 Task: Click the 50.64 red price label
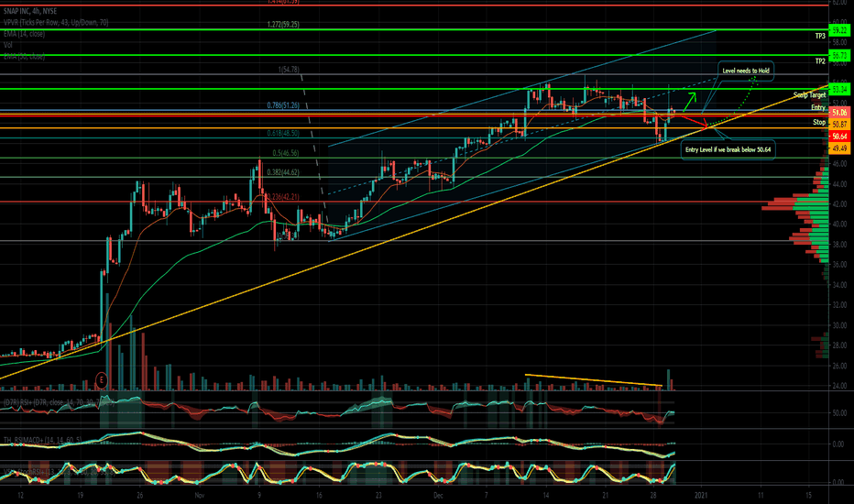[839, 137]
